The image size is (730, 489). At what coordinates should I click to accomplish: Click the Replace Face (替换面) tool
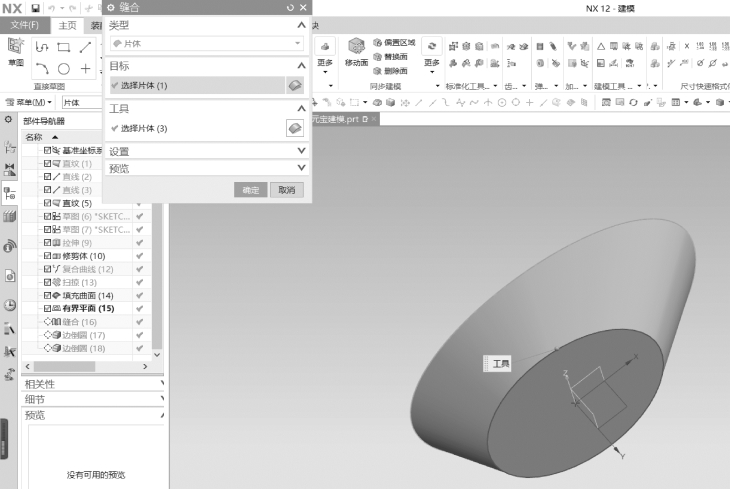point(390,56)
